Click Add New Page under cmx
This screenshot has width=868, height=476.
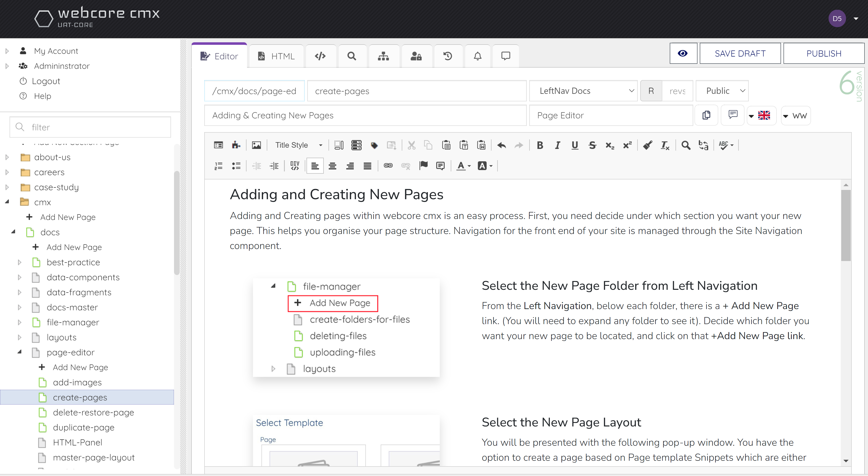coord(68,217)
